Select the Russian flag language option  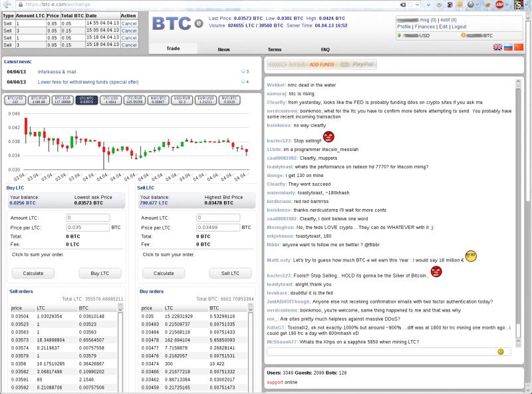508,47
